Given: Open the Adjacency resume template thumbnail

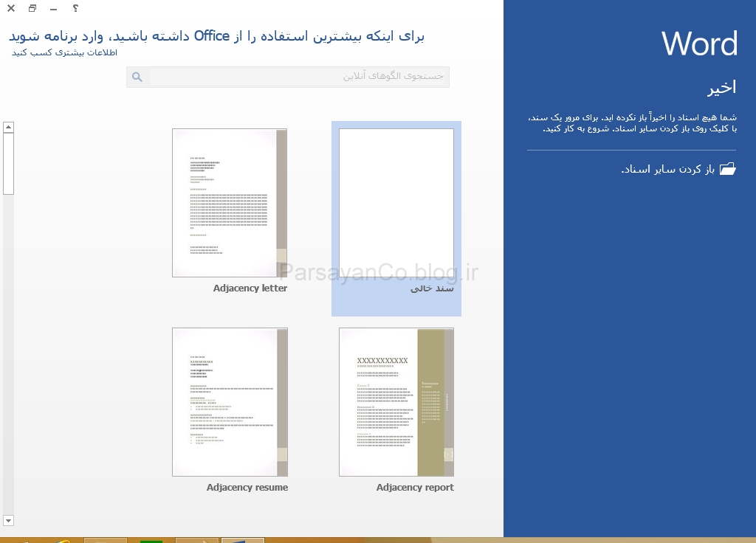Looking at the screenshot, I should tap(230, 402).
